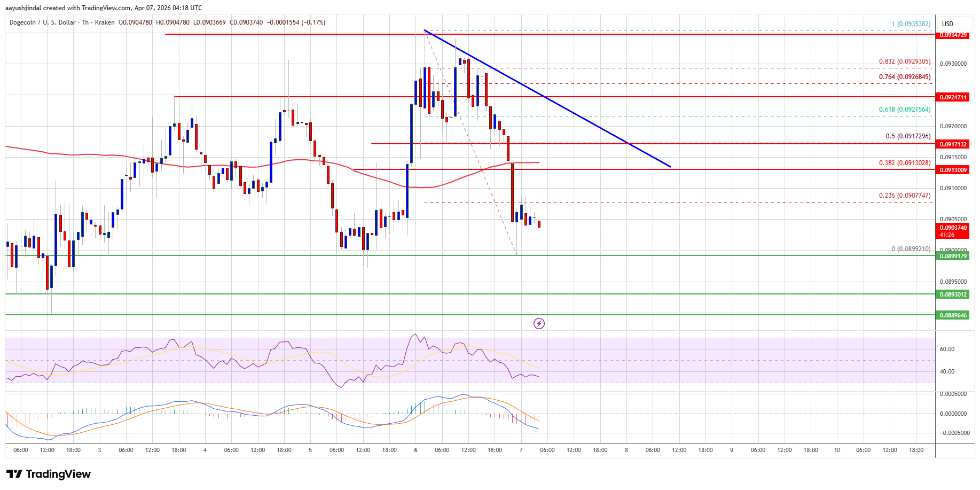Click the 0.618 Fibonacci level label

[904, 109]
